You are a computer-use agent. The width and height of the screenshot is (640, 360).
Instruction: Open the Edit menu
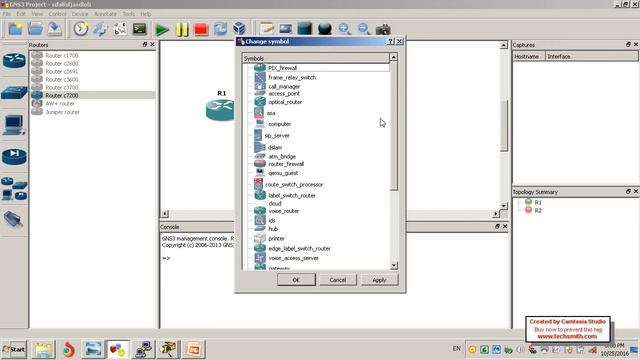coord(21,13)
